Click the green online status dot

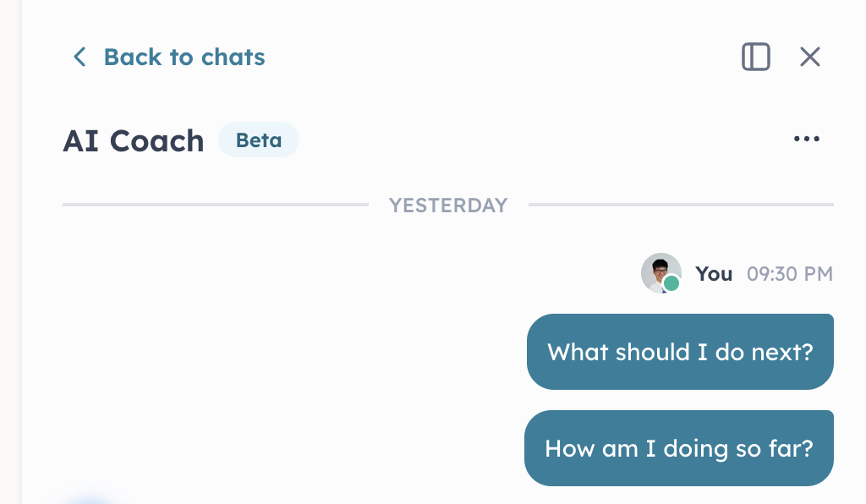(671, 283)
